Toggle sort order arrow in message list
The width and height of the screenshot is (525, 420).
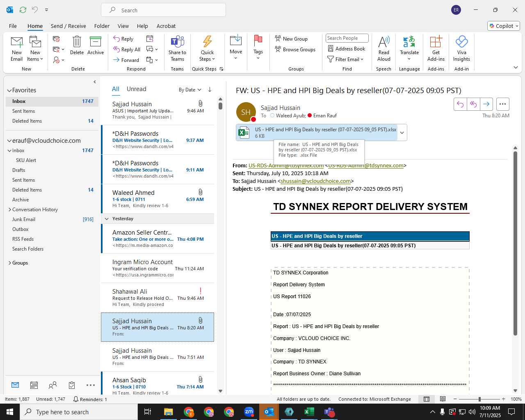(x=210, y=89)
